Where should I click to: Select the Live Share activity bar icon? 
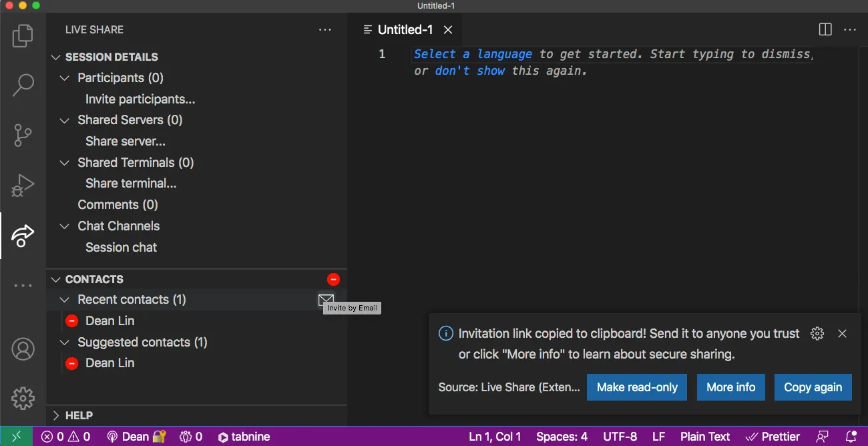click(23, 235)
